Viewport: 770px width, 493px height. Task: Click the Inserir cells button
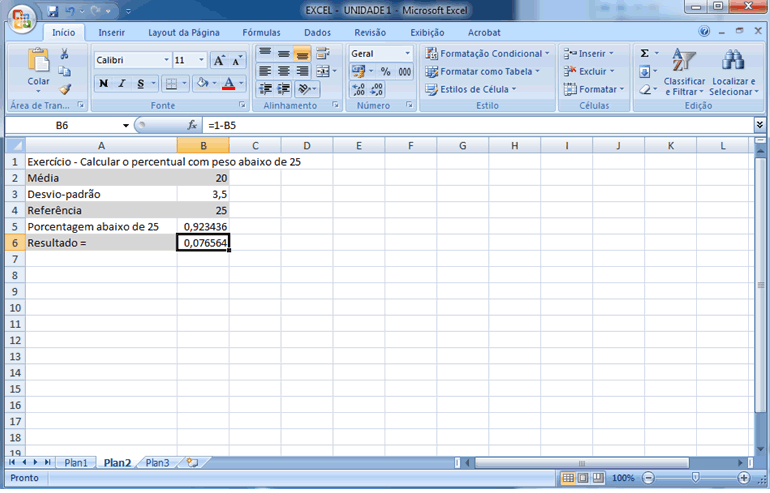point(590,54)
